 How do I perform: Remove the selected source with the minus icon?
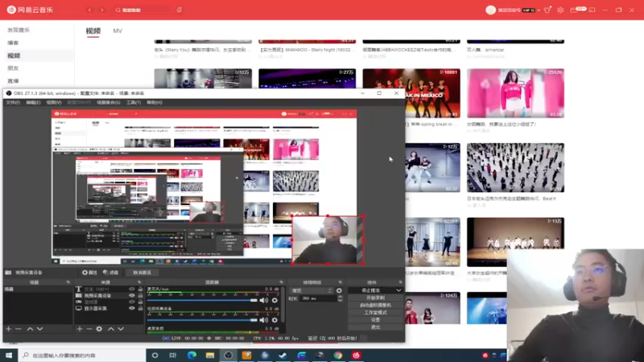pos(89,329)
